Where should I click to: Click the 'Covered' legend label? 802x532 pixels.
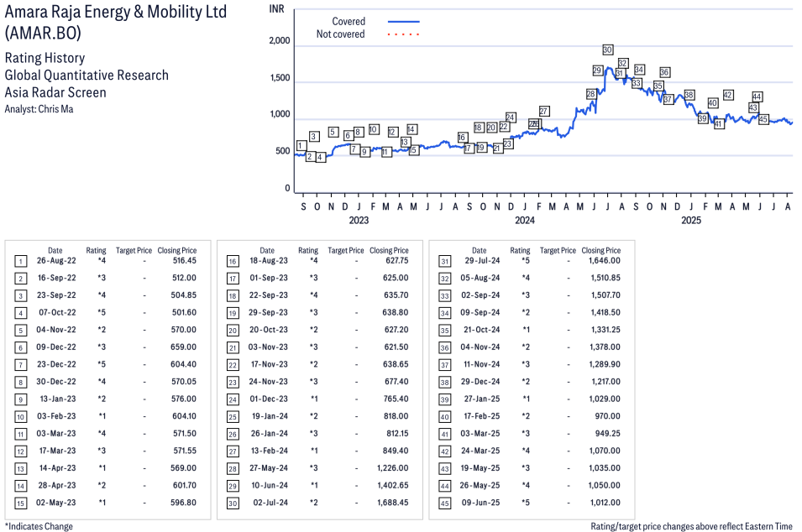[349, 22]
